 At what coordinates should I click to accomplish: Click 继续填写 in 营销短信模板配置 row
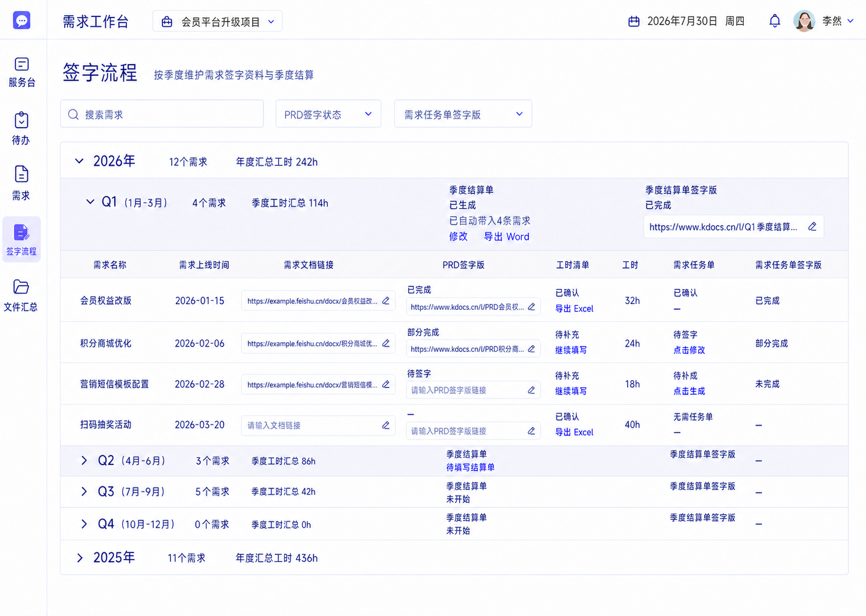pyautogui.click(x=571, y=391)
